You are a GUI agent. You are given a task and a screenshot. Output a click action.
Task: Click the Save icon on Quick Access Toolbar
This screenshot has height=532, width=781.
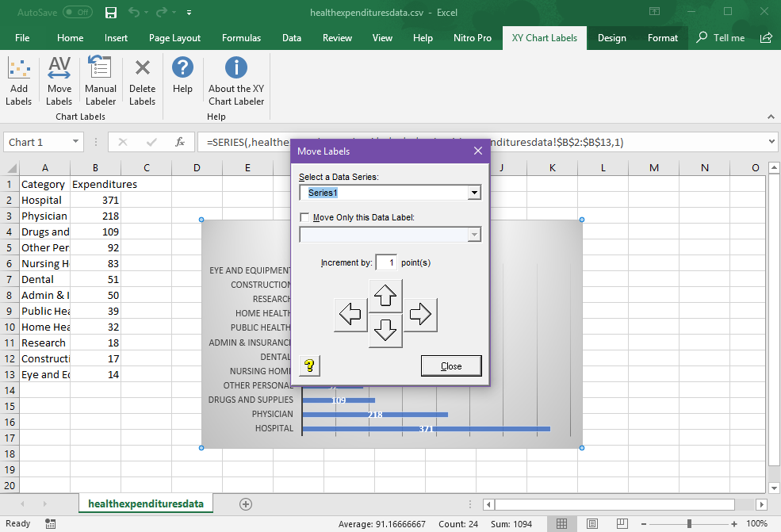110,12
